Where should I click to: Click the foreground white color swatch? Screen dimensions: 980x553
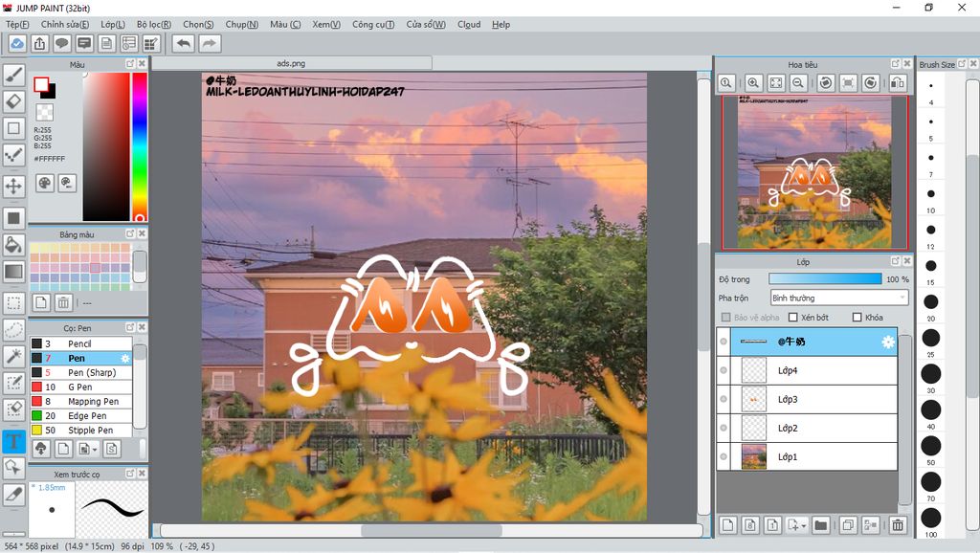[41, 84]
